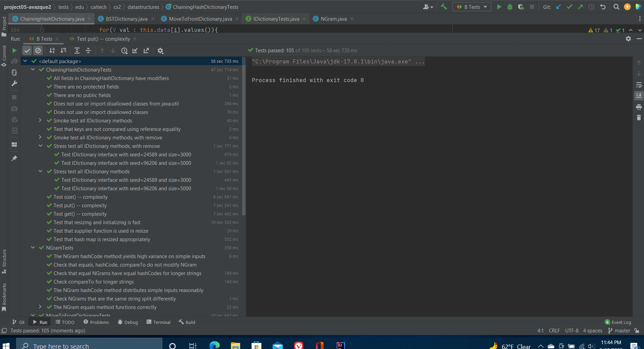The height and width of the screenshot is (349, 644).
Task: Open test history clock icon
Action: pyautogui.click(x=124, y=51)
